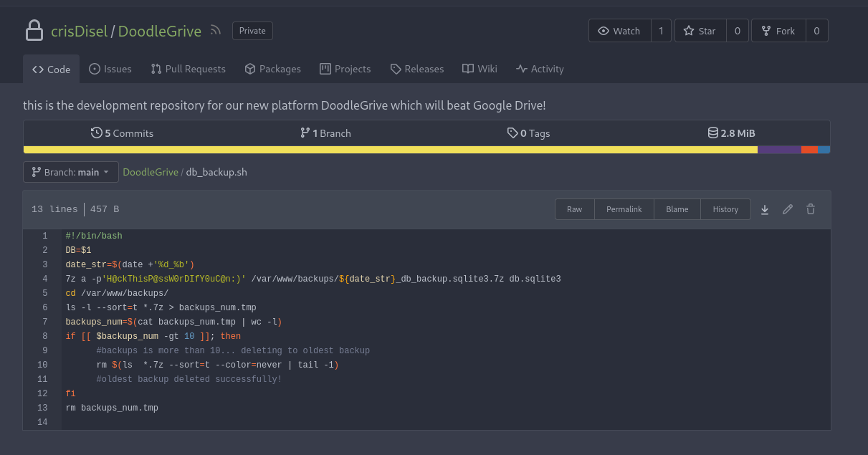Open the 5 Commits history

point(122,133)
